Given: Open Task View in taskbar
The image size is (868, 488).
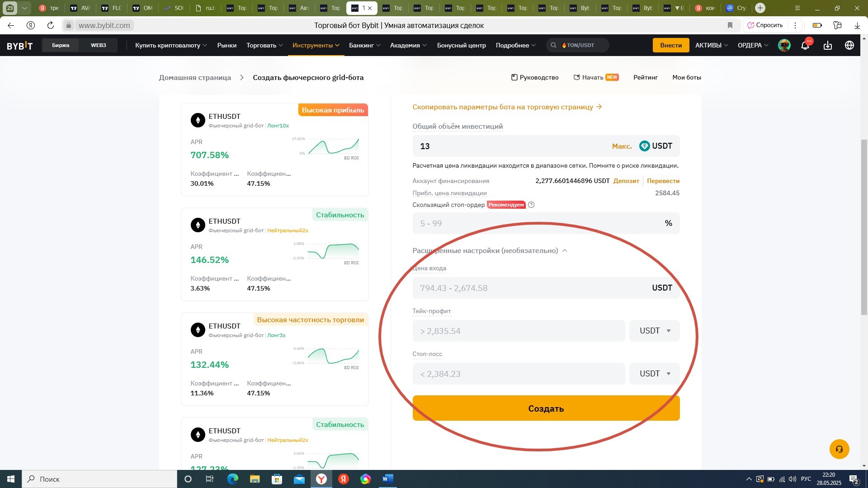Looking at the screenshot, I should tap(210, 479).
